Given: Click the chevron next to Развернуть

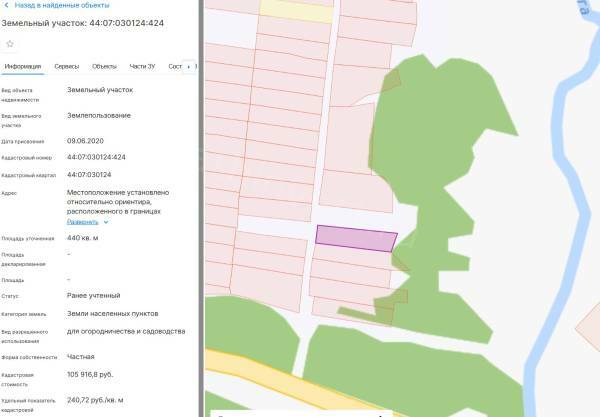Looking at the screenshot, I should click(106, 222).
